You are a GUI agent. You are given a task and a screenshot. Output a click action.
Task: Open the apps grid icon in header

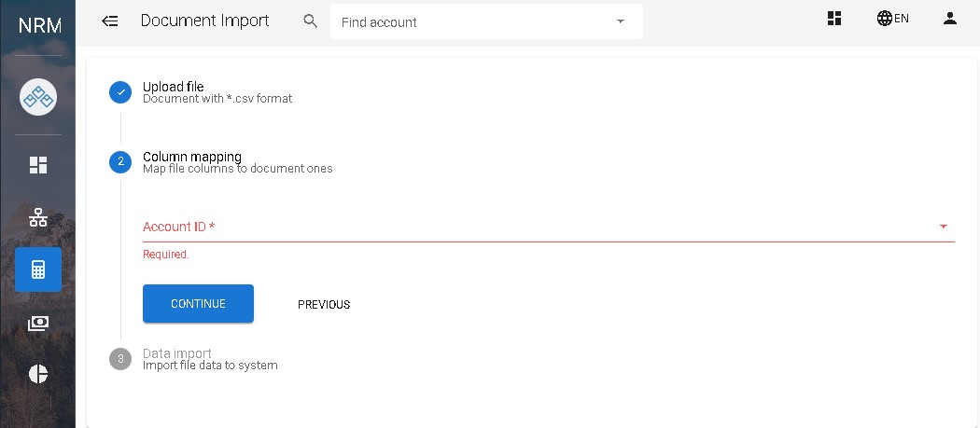[x=834, y=19]
